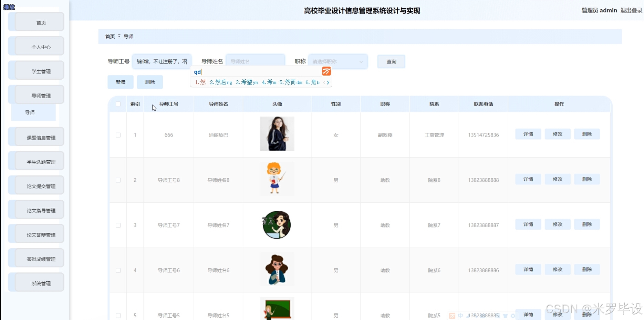
Task: Open cartoon avatar in 导师姓名8 row
Action: [277, 179]
